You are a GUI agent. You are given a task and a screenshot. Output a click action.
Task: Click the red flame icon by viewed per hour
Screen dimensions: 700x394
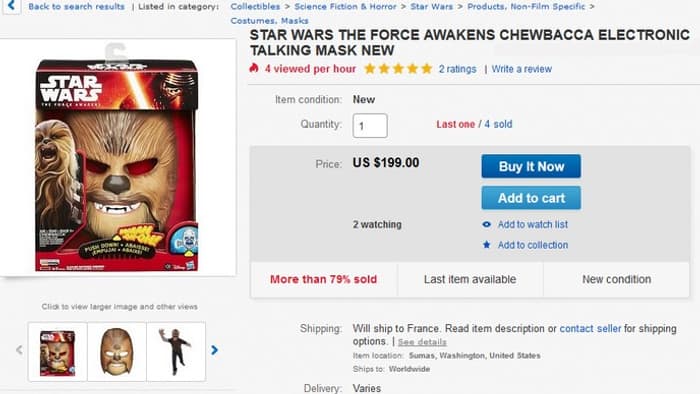254,68
